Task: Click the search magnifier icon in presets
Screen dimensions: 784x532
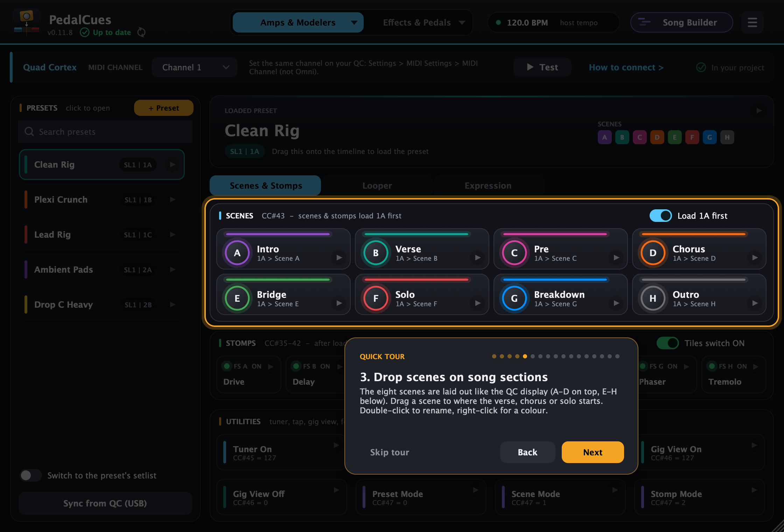Action: [x=29, y=132]
